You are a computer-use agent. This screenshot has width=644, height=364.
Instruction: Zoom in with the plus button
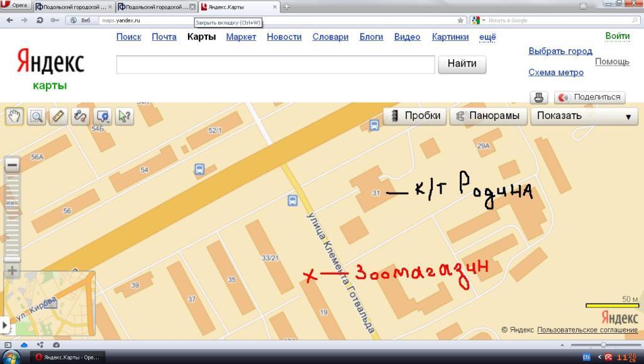click(x=12, y=271)
